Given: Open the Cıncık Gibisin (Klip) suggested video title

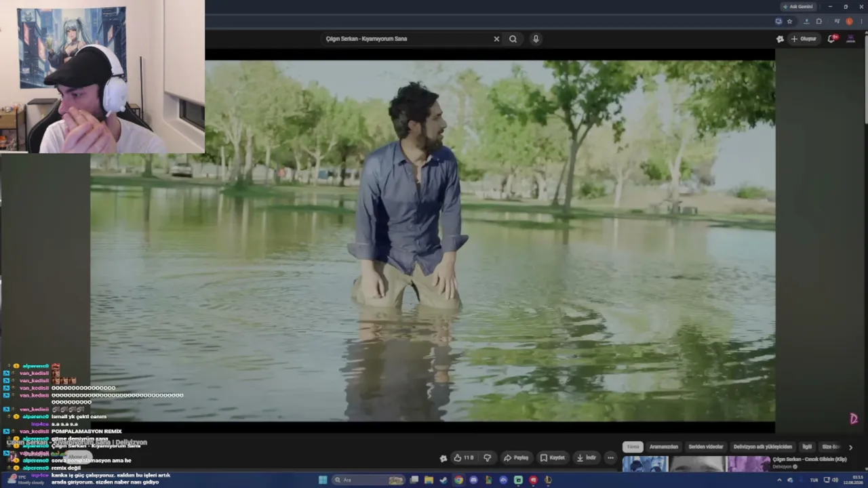Looking at the screenshot, I should (810, 460).
